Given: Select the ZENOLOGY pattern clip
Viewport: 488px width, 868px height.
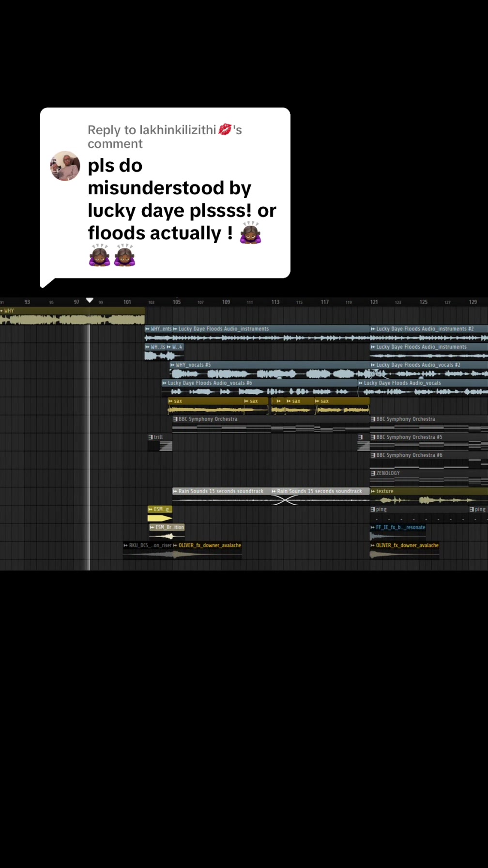Looking at the screenshot, I should point(429,478).
